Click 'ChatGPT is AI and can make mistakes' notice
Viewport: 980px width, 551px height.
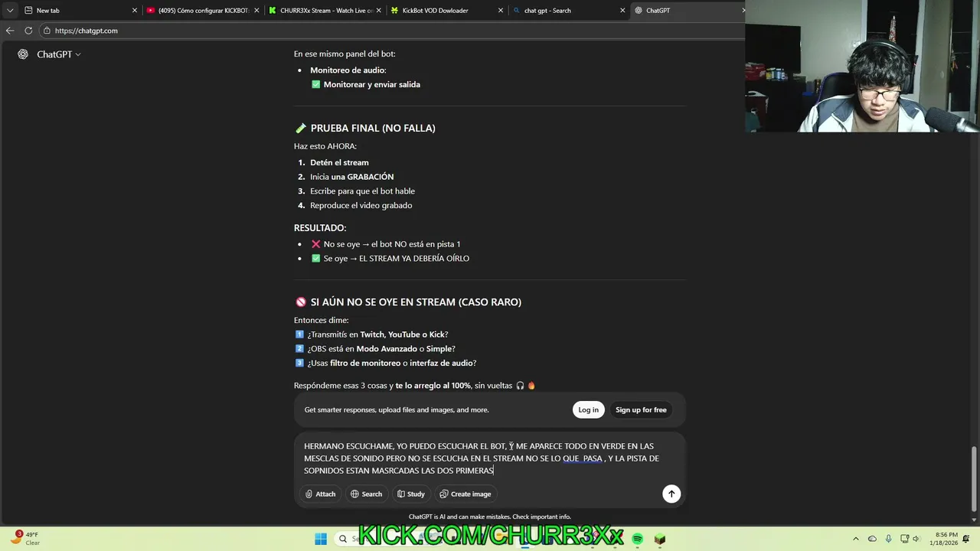[x=489, y=517]
